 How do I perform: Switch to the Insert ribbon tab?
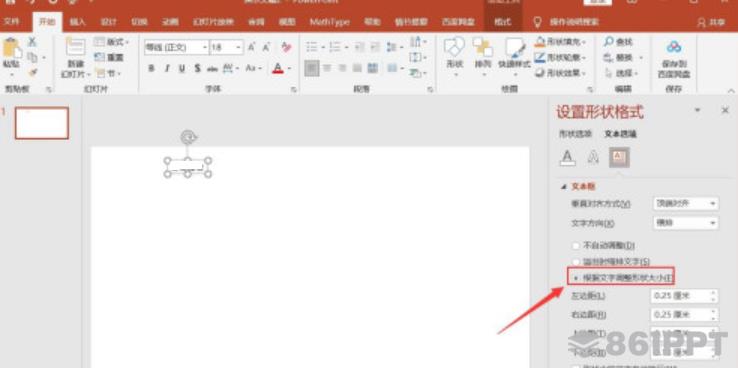click(x=78, y=22)
